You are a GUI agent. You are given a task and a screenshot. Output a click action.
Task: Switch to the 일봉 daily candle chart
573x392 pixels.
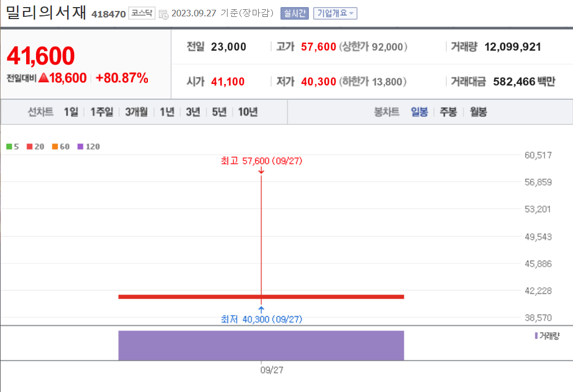click(420, 112)
